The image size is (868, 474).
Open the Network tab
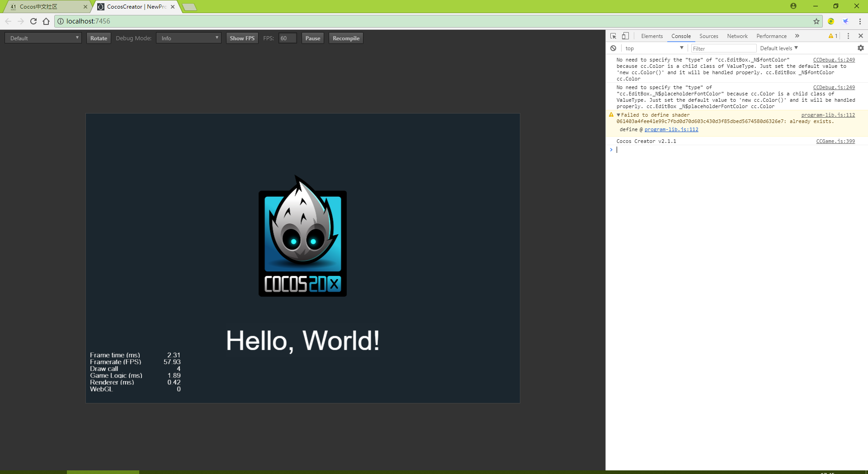click(x=737, y=36)
